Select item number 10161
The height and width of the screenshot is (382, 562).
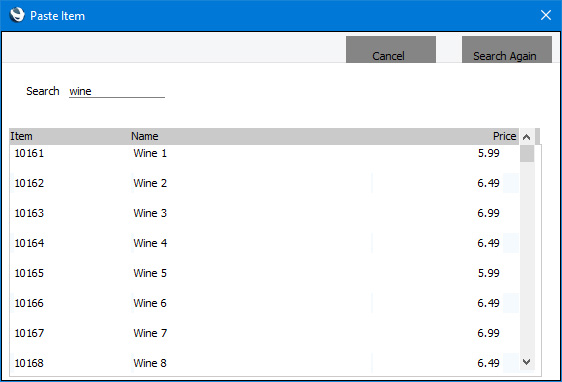(29, 153)
